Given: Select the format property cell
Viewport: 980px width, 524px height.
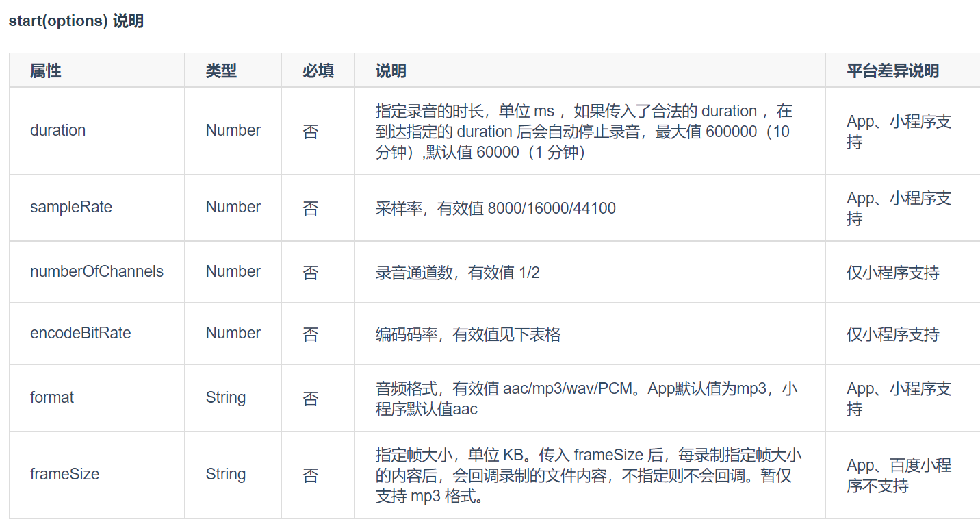Looking at the screenshot, I should click(51, 397).
